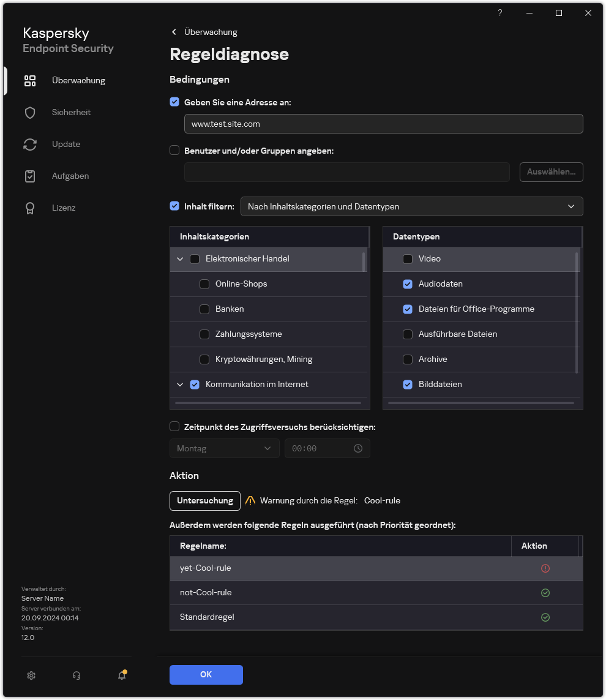This screenshot has width=606, height=700.
Task: Click the back arrow beside Überwachung
Action: 174,32
